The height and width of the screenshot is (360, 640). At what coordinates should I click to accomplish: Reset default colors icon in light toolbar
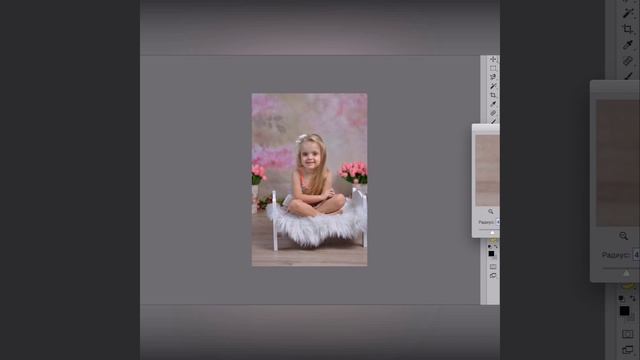point(490,247)
